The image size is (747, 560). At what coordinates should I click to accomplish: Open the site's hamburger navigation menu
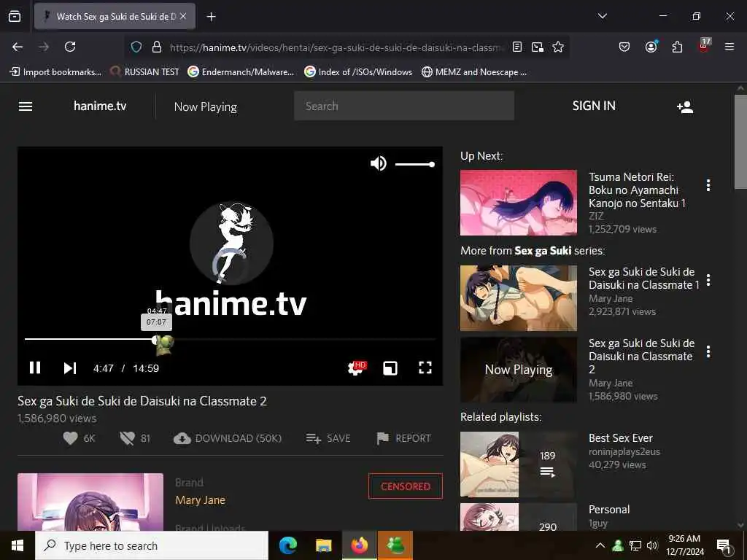[26, 106]
